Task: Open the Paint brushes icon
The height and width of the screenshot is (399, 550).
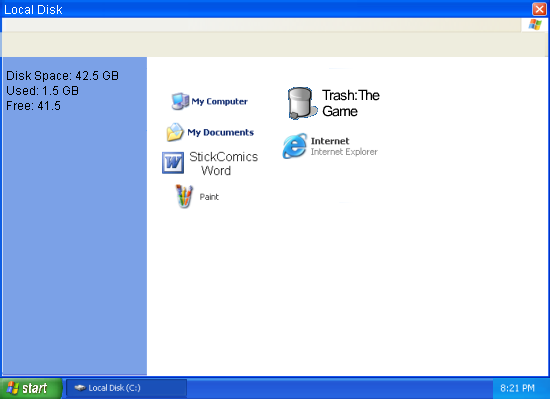Action: point(184,196)
